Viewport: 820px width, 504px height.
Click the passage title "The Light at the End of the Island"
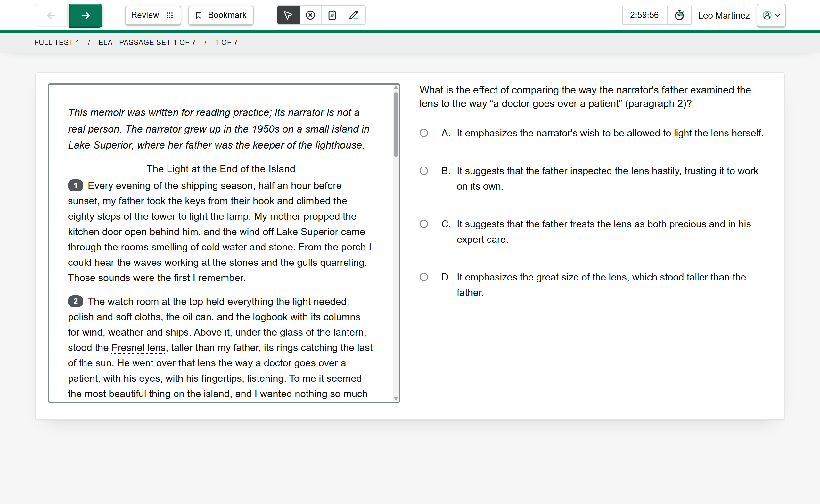tap(221, 169)
